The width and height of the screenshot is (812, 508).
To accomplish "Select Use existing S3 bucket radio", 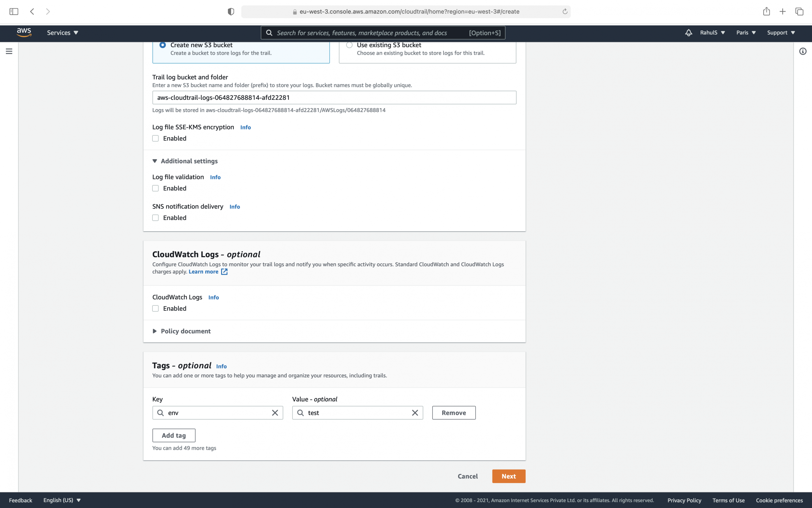I will [349, 45].
